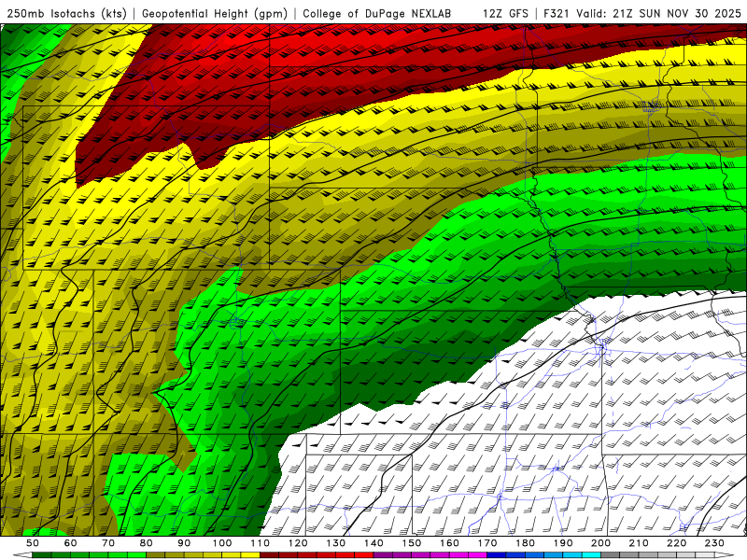The image size is (747, 560).
Task: Click the dark gray swatch just right of 200
Action: [611, 555]
